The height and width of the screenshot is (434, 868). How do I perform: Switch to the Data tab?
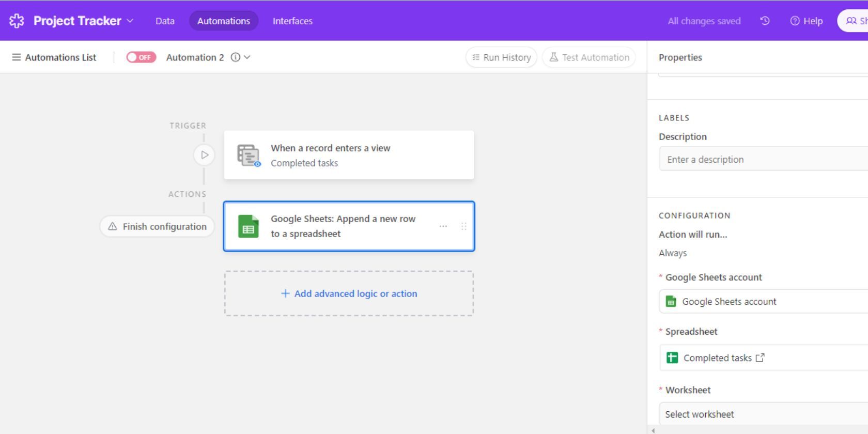click(165, 21)
